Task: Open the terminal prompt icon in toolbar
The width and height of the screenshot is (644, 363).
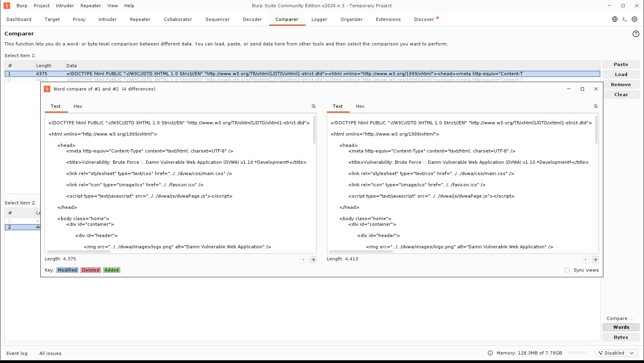Action: click(625, 19)
